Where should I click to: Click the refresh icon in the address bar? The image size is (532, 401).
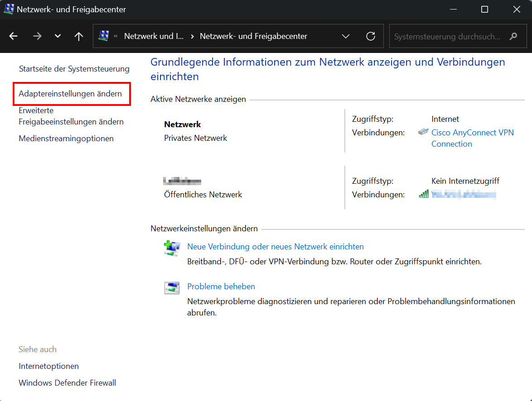pos(371,36)
